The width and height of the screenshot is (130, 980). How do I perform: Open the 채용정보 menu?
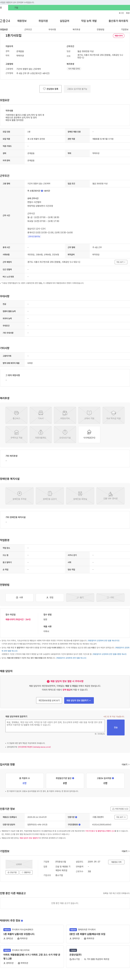(x=22, y=21)
